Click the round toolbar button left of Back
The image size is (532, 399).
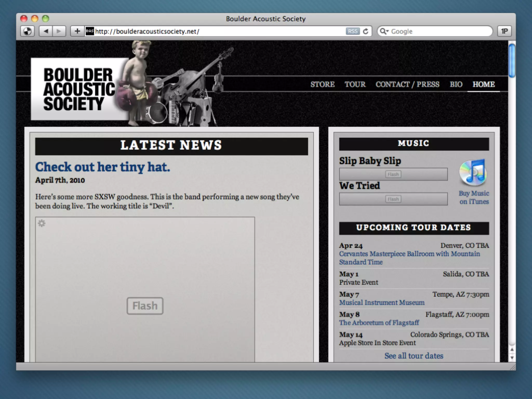pos(28,31)
